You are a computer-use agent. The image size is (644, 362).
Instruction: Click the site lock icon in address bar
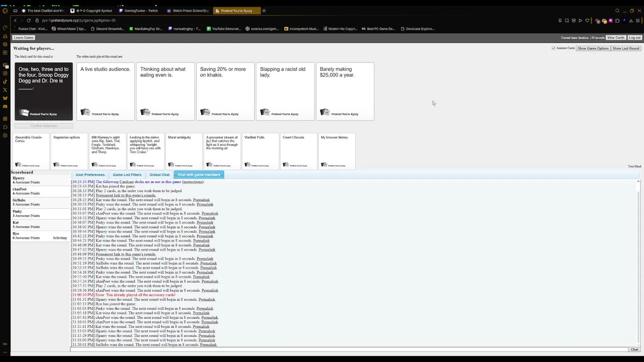point(37,21)
